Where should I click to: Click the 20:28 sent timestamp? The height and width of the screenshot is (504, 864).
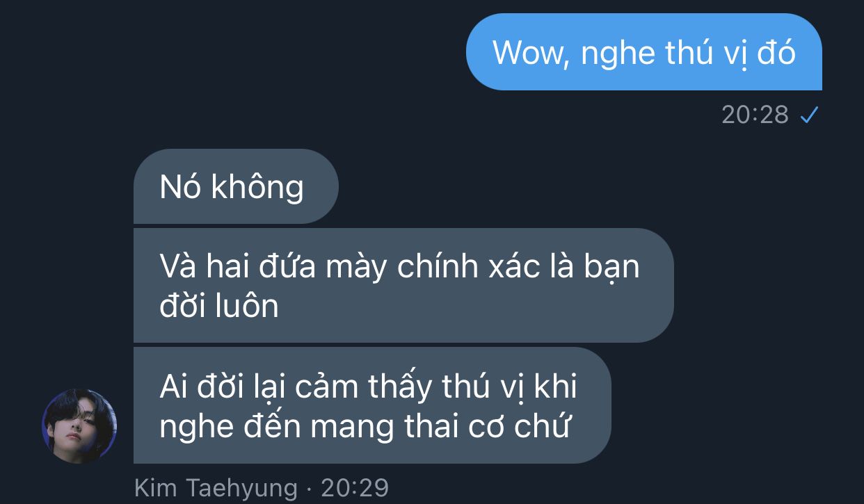pyautogui.click(x=755, y=115)
